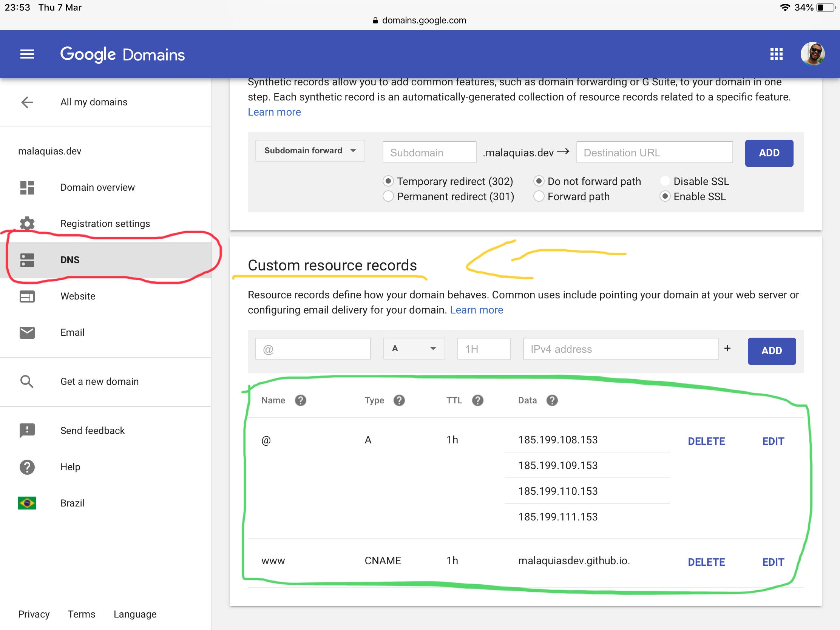This screenshot has height=630, width=840.
Task: Change country from Brazil
Action: tap(72, 503)
